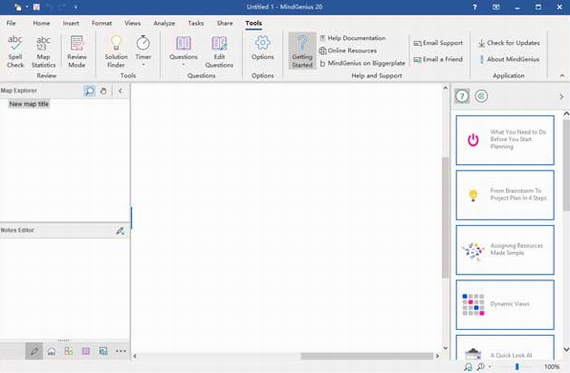Open the Solution Finder lightbulb tool
Image resolution: width=570 pixels, height=373 pixels.
(x=116, y=52)
